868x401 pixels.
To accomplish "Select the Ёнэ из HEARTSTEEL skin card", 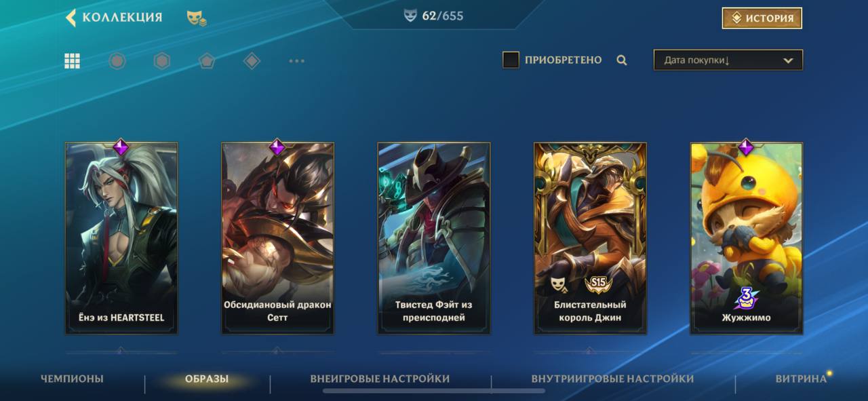I will click(x=121, y=237).
